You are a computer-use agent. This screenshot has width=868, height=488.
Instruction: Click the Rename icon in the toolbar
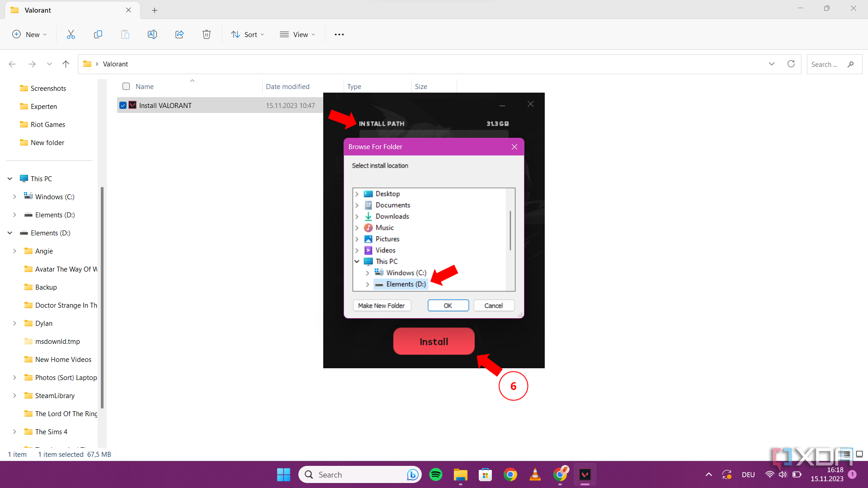(x=152, y=34)
